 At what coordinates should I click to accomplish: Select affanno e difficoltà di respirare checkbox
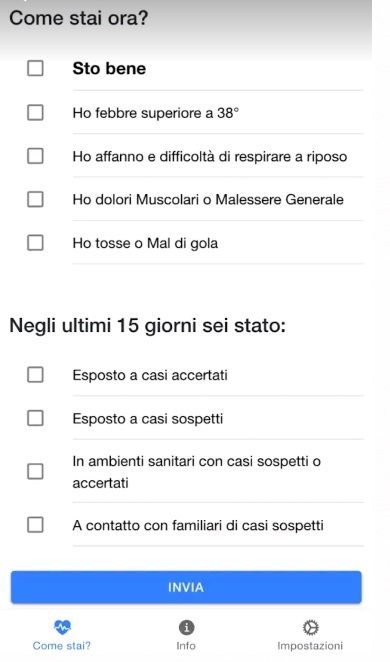tap(35, 156)
